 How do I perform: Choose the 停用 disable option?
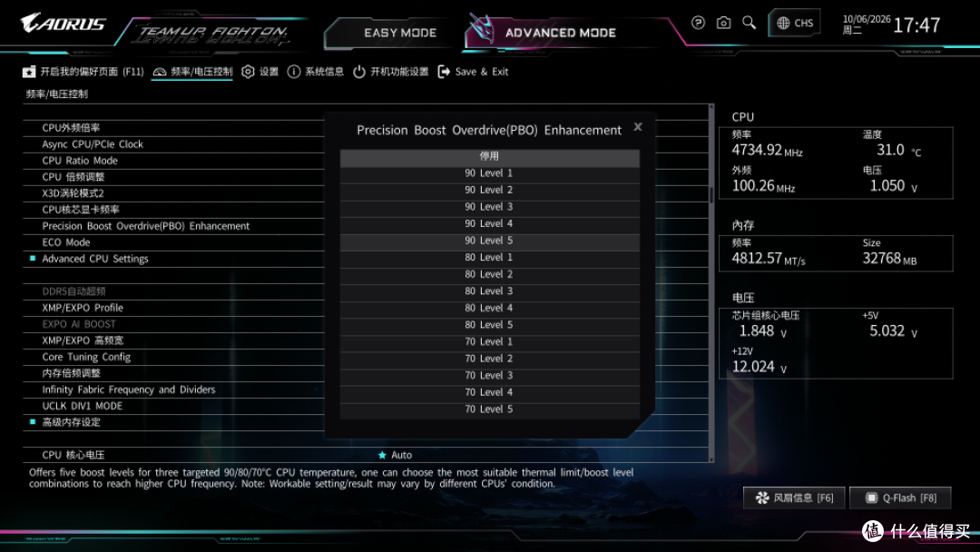click(489, 156)
